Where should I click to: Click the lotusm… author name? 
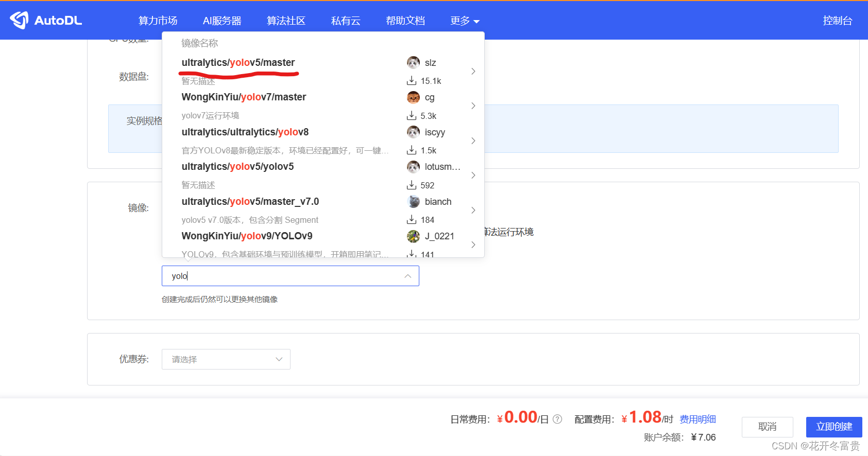[x=442, y=167]
